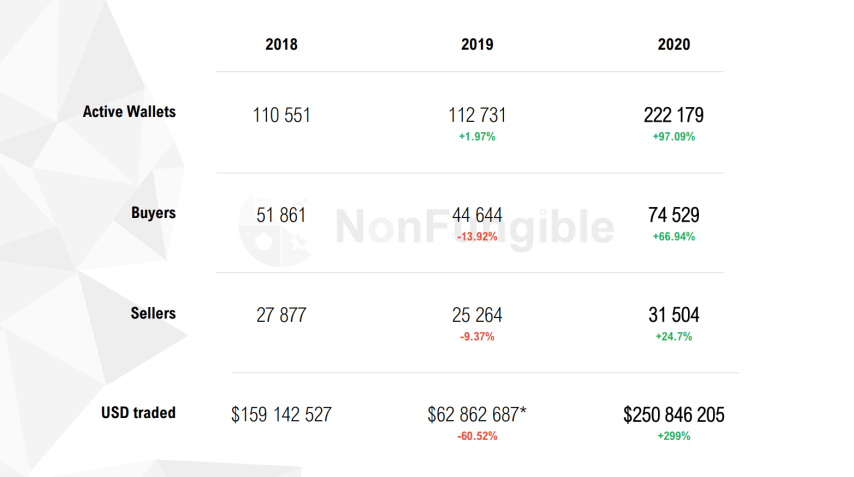Click the Buyers row label

[x=153, y=213]
